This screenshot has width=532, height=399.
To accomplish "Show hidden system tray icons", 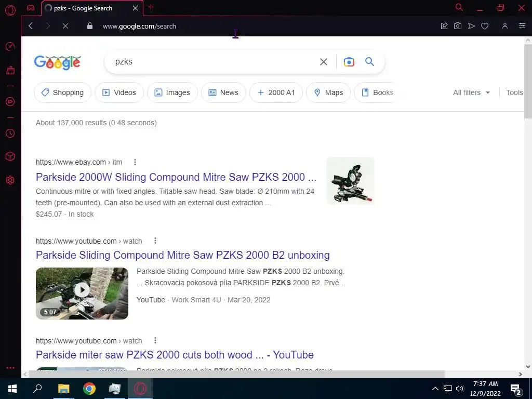I will (x=435, y=389).
